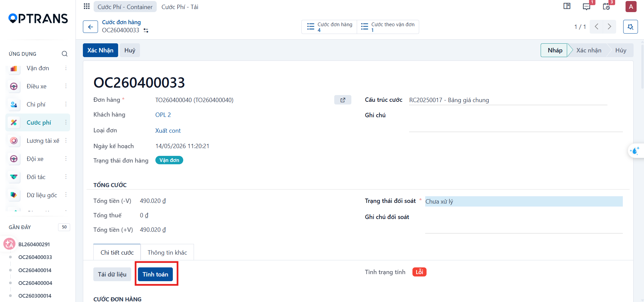Screen dimensions: 644x302
Task: Go to the previous record
Action: [596, 27]
